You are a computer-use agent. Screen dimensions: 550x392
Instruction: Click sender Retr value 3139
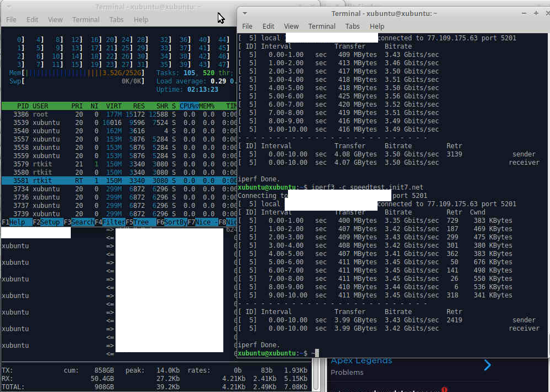coord(454,154)
